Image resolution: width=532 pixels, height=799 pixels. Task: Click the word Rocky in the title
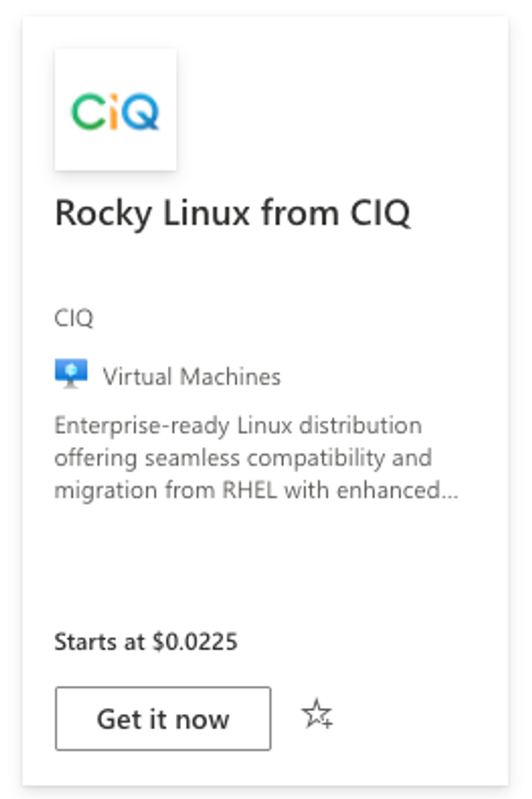[x=103, y=214]
